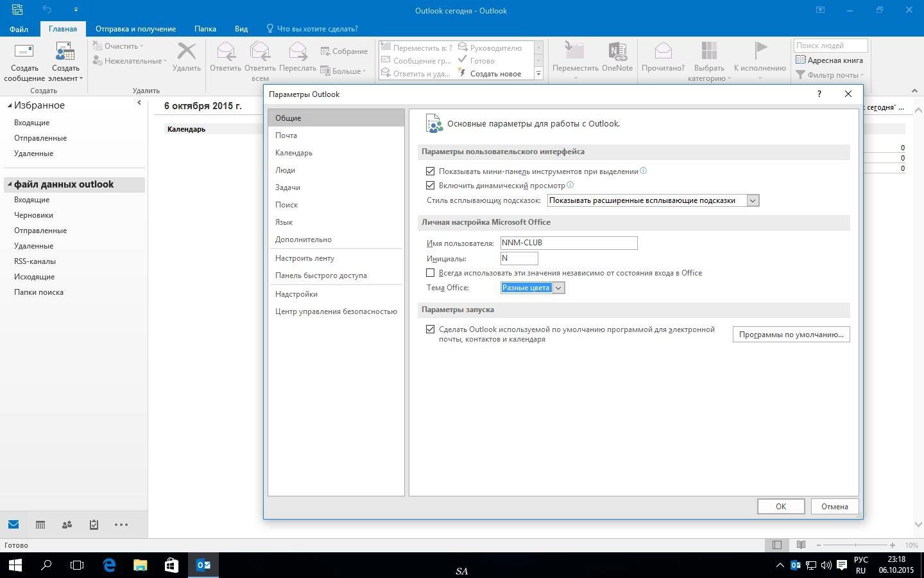Click Создать новое quick step
This screenshot has width=924, height=578.
pos(490,74)
